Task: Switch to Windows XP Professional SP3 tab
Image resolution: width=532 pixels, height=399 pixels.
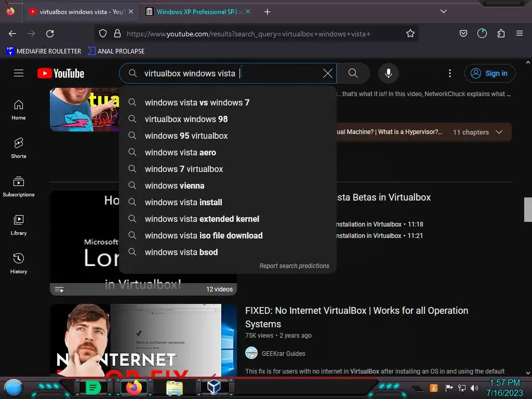Action: 198,12
